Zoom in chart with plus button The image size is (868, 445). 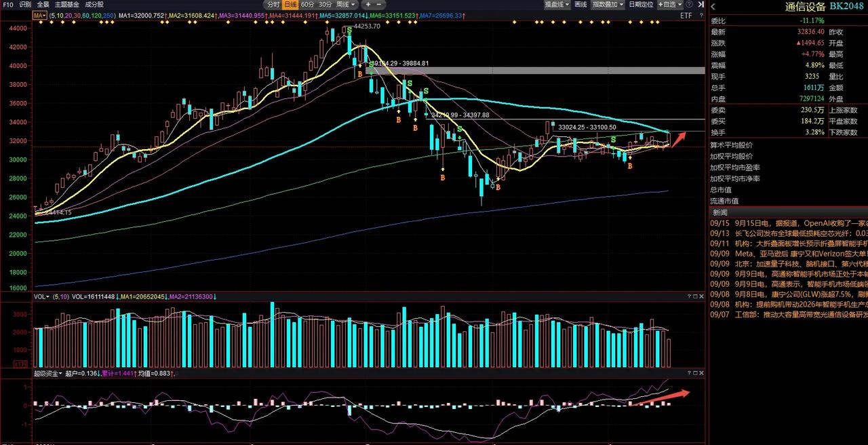(368, 4)
